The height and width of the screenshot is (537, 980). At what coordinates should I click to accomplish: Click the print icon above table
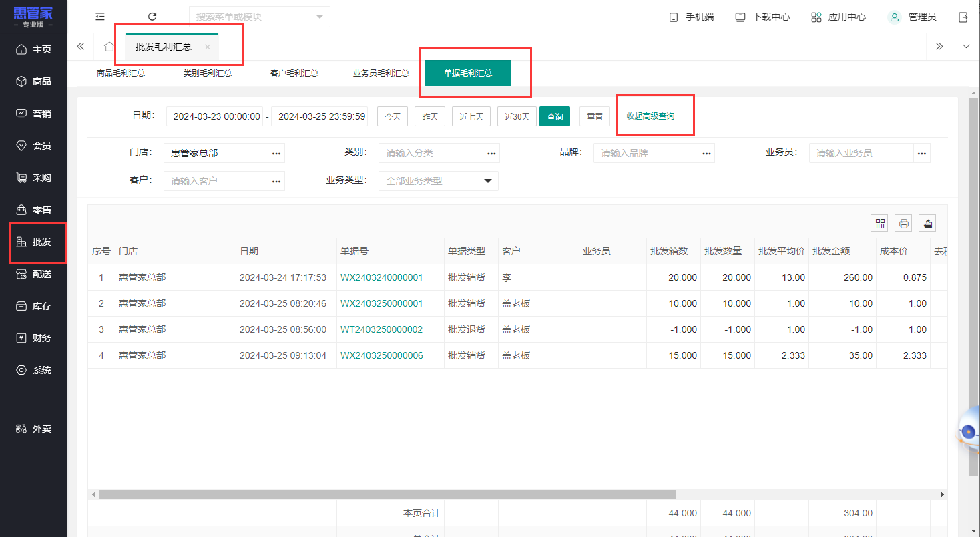click(904, 223)
